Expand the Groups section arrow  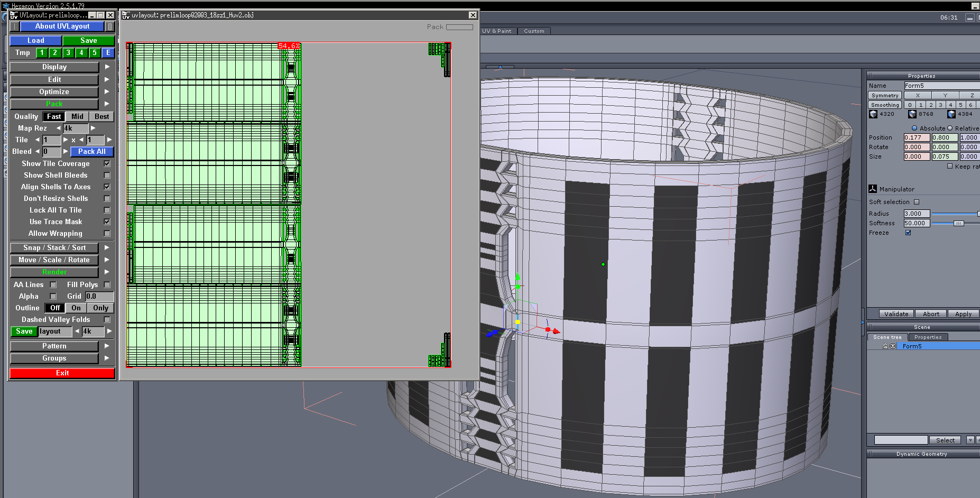coord(107,358)
